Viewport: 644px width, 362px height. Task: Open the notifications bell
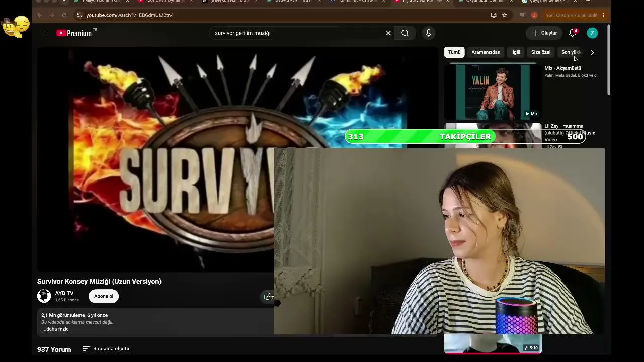[573, 33]
